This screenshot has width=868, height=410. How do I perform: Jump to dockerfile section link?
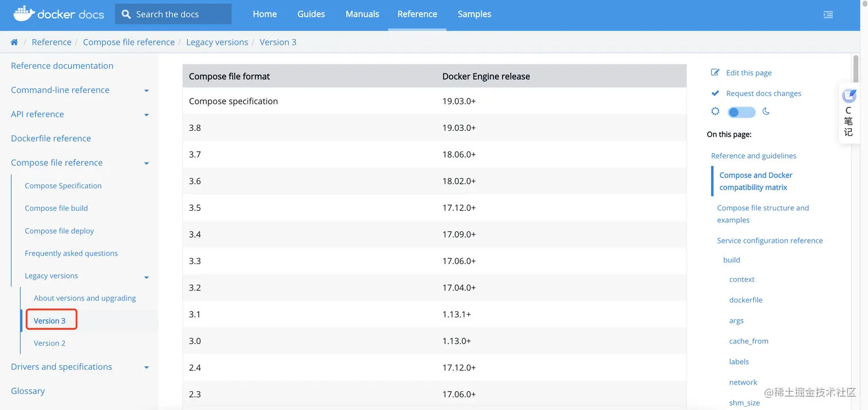pyautogui.click(x=746, y=300)
